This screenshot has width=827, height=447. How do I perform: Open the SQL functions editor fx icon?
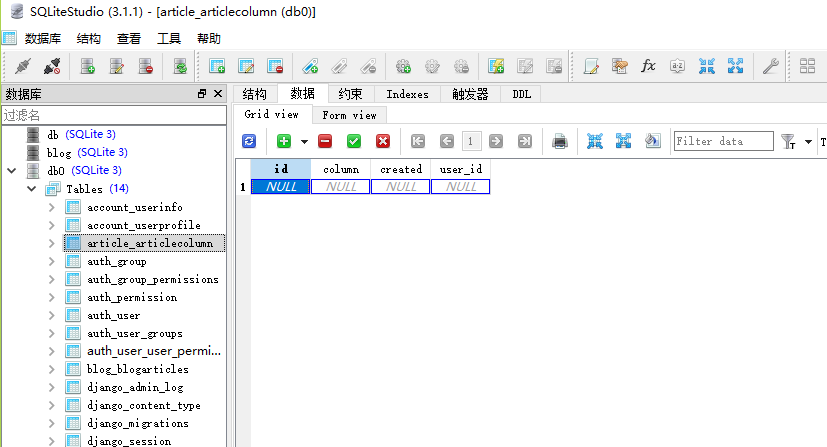coord(648,66)
